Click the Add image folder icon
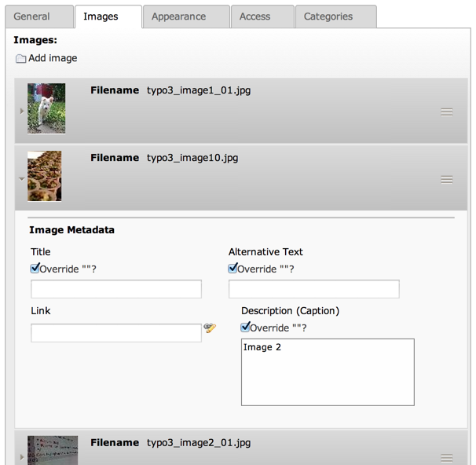The width and height of the screenshot is (476, 465). [x=20, y=58]
